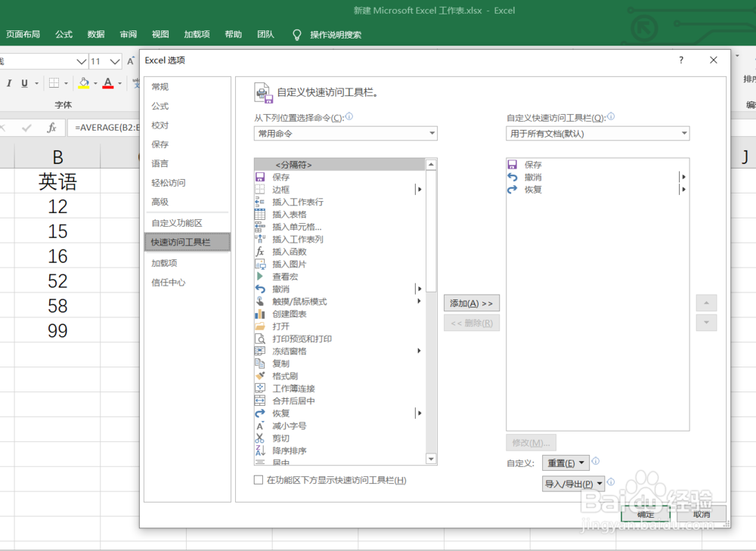Select the Save command icon in left list
The height and width of the screenshot is (551, 756).
point(260,177)
